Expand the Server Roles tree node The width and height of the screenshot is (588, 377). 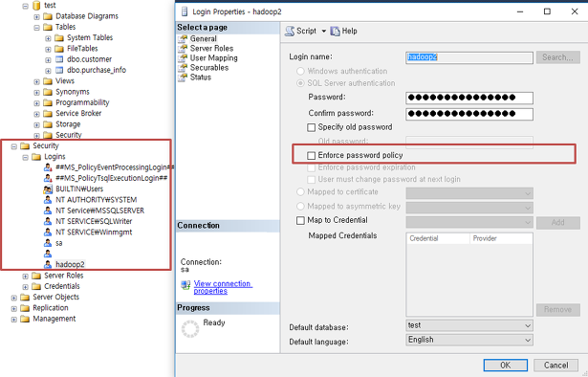(x=25, y=277)
